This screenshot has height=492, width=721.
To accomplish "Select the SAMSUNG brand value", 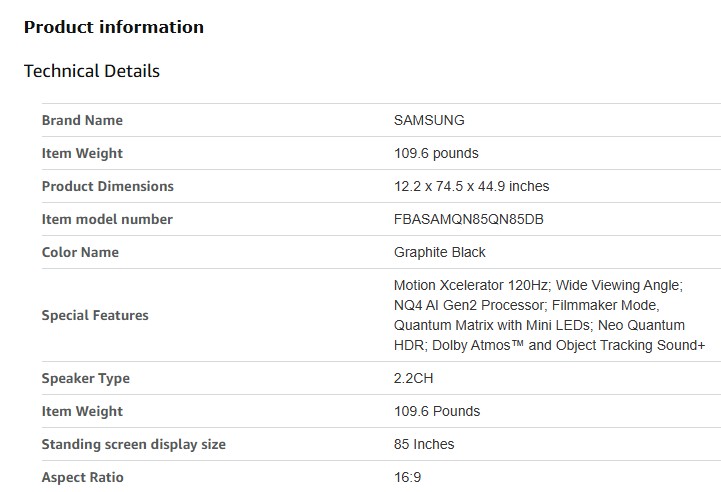I will pyautogui.click(x=429, y=120).
